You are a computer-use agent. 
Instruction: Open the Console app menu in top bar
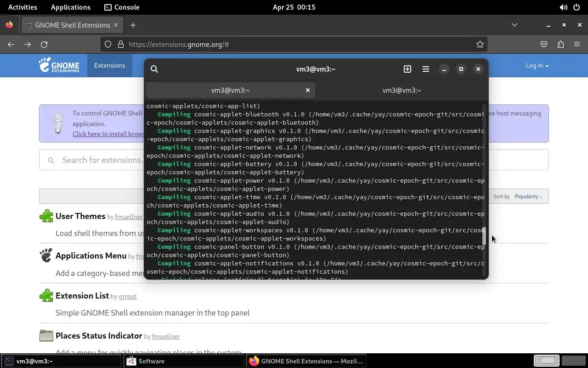pyautogui.click(x=122, y=7)
